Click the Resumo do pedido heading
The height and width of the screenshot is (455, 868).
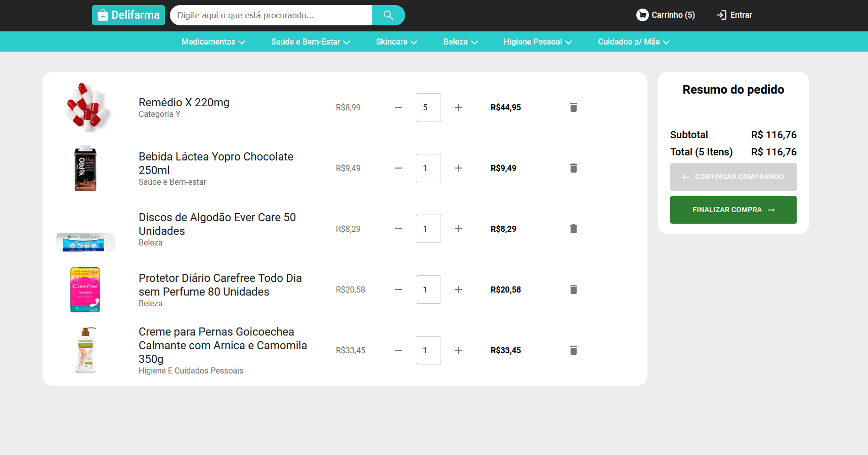733,90
